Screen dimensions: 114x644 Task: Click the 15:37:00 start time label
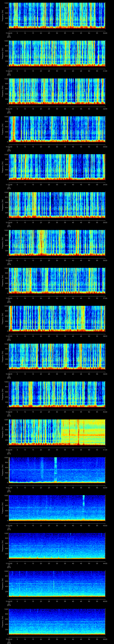pos(9,336)
